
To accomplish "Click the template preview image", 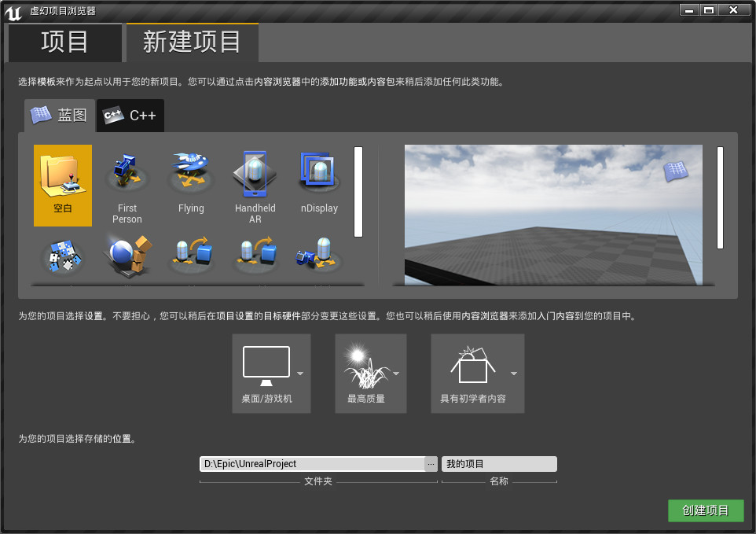I will point(553,215).
